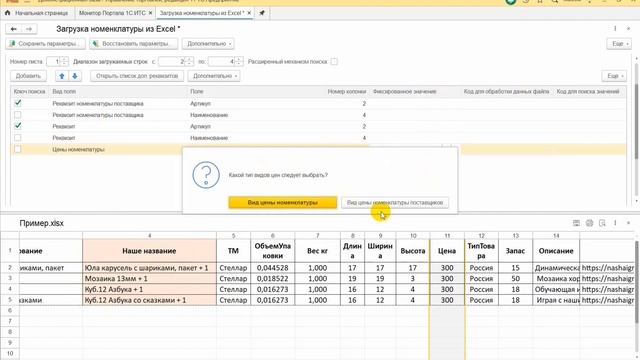The height and width of the screenshot is (360, 640).
Task: Move the selected row up with blue arrow
Action: click(x=62, y=76)
